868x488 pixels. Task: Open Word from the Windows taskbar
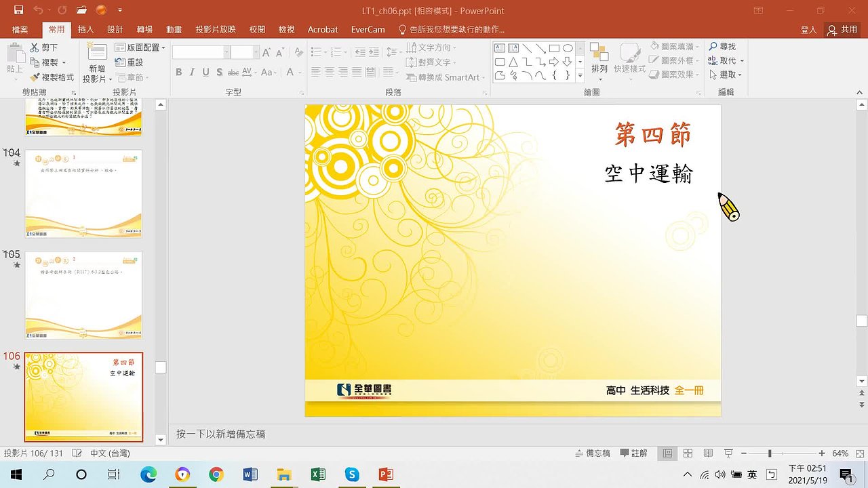pos(250,474)
